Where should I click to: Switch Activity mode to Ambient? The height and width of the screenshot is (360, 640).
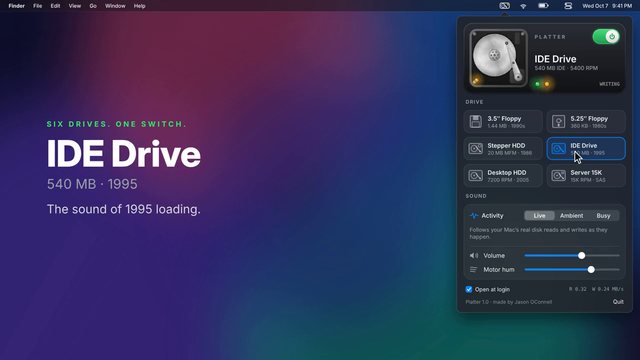tap(571, 216)
